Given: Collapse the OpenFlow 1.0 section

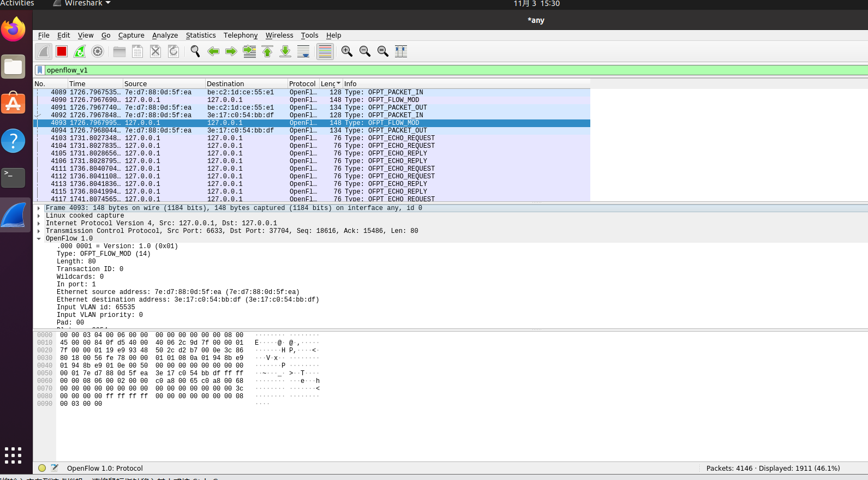Looking at the screenshot, I should point(39,239).
